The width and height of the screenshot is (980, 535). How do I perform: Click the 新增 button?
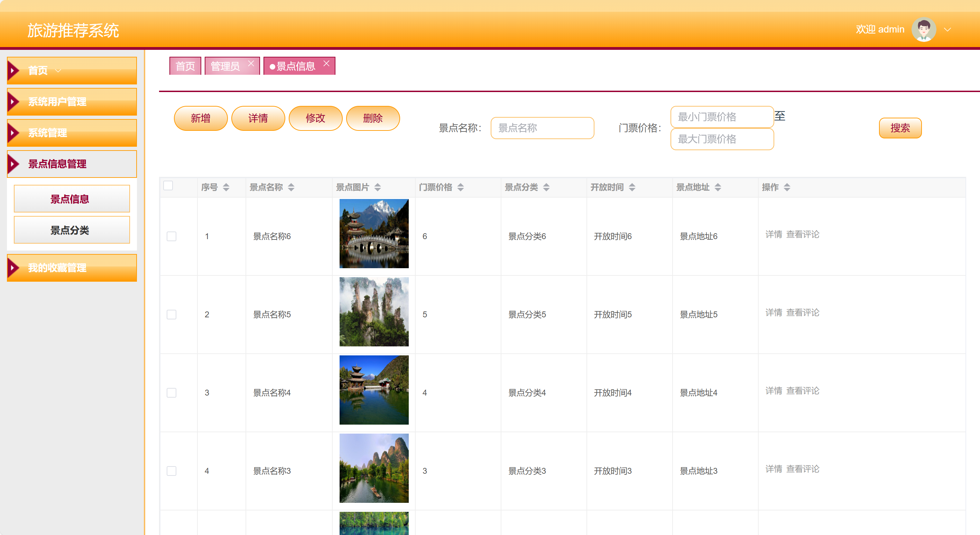[x=201, y=118]
